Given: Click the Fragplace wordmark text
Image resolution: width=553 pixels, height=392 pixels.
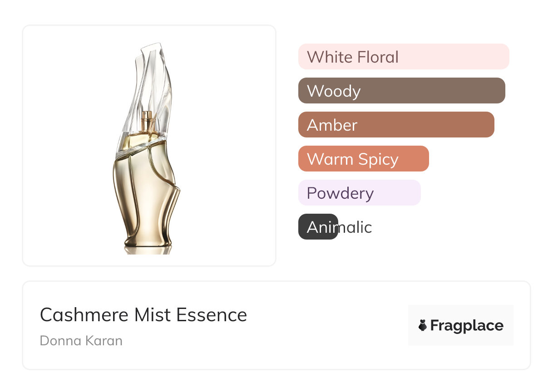Looking at the screenshot, I should [467, 326].
